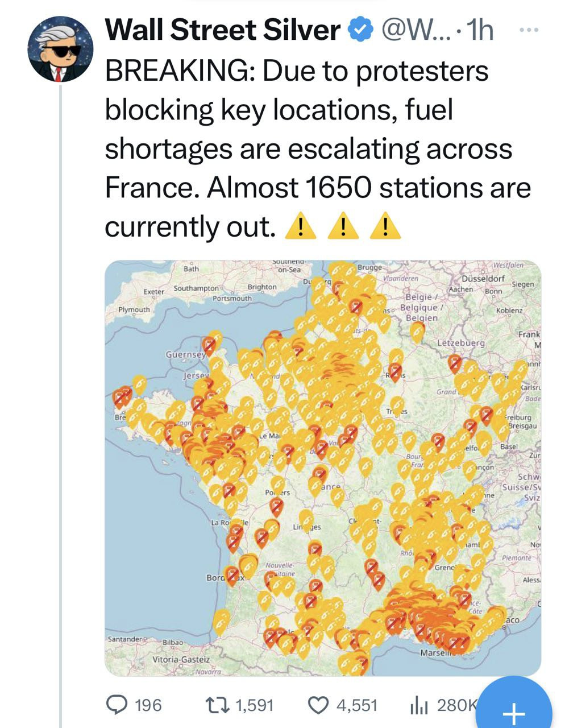Click the 196 replies count
The image size is (569, 728).
148,705
